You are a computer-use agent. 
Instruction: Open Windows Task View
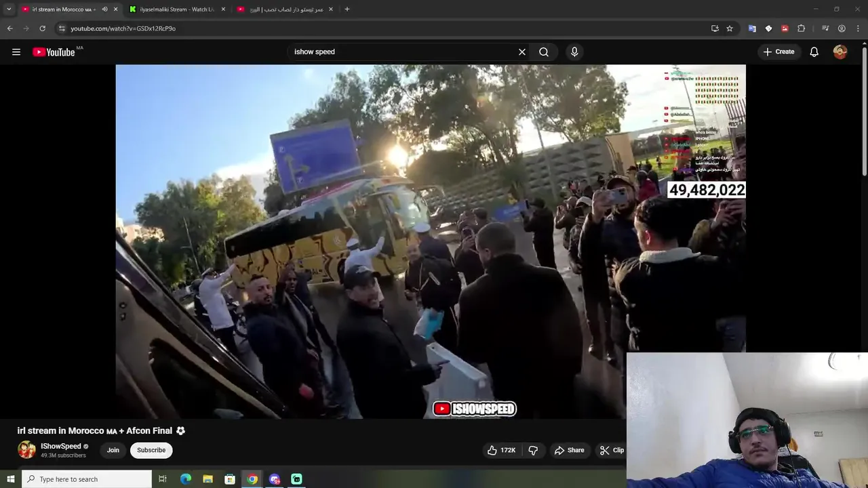coord(163,479)
